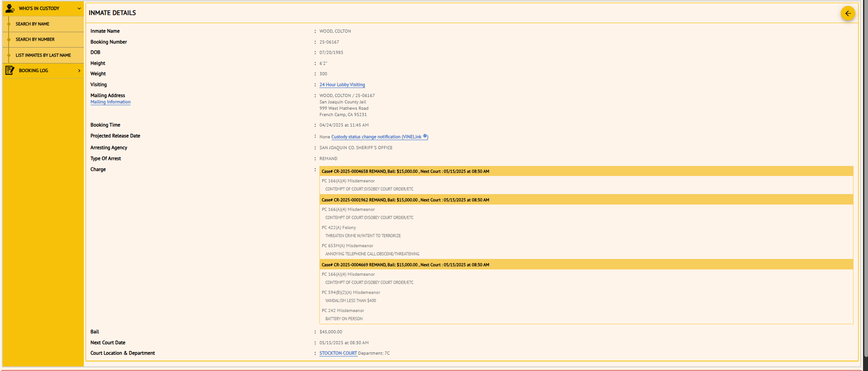Click the French Camp, CA 95231 address line
Viewport: 868px width, 371px height.
(x=343, y=115)
